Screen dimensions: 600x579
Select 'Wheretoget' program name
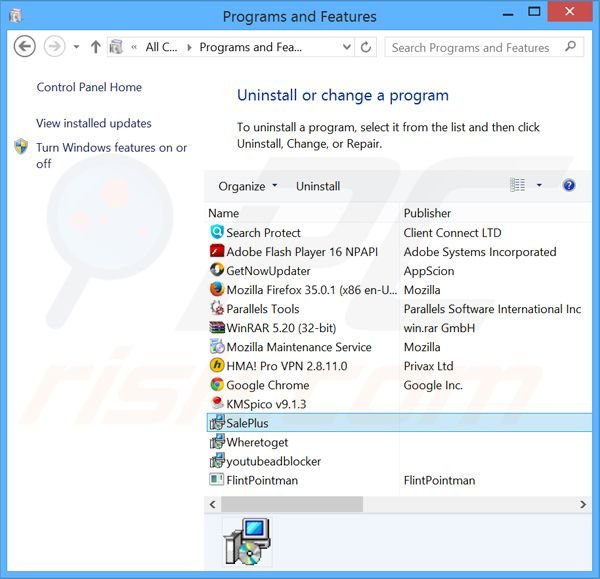click(x=257, y=442)
